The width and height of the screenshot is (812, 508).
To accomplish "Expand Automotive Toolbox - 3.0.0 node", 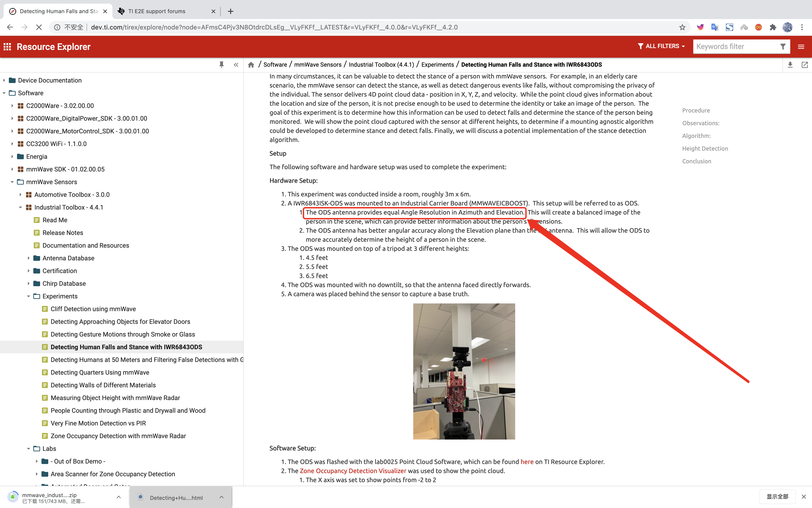I will (x=20, y=195).
